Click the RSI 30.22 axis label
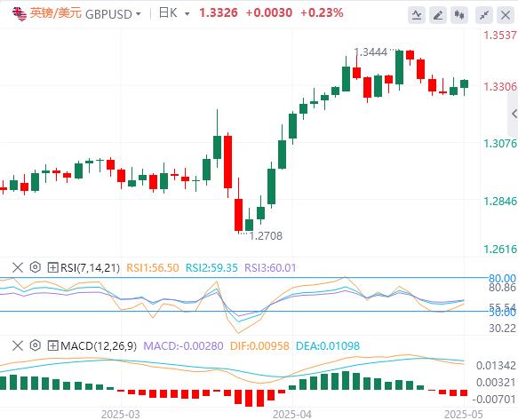Screen dimensions: 518x420 coord(503,329)
